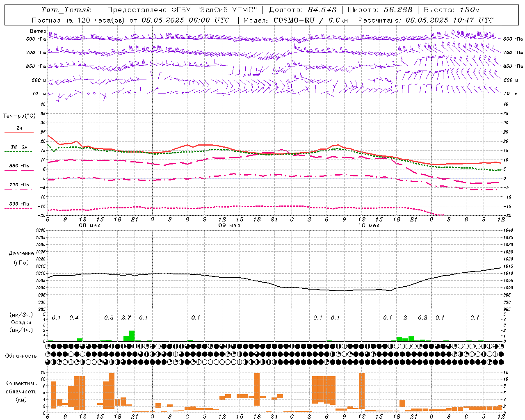525x420 pixels.
Task: Click the precipitation value 2.7
Action: click(x=126, y=317)
